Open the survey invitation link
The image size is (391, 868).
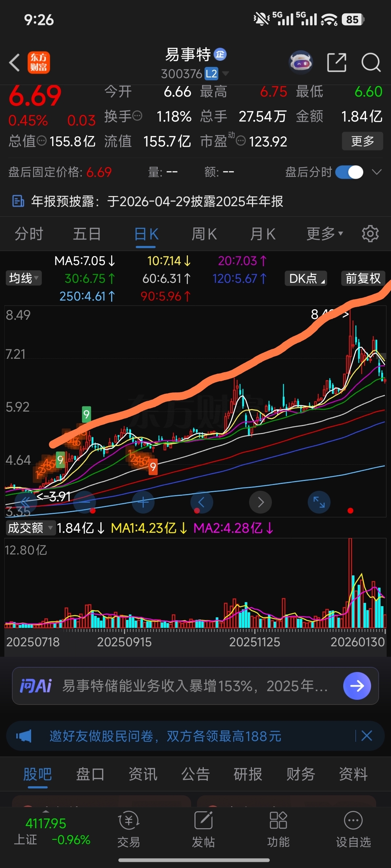(165, 736)
